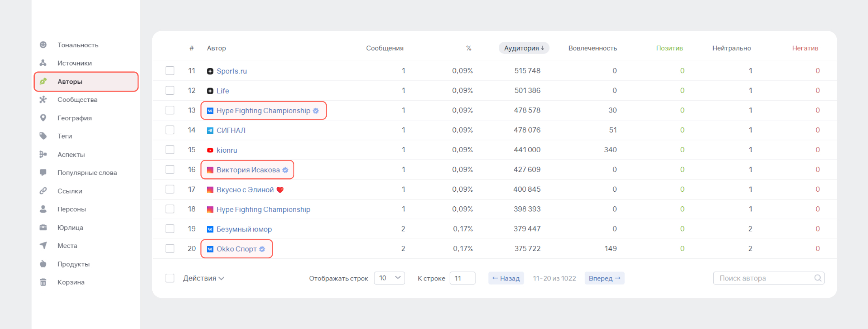Click the Популярные слова speech bubble icon
The image size is (868, 329).
[x=43, y=172]
